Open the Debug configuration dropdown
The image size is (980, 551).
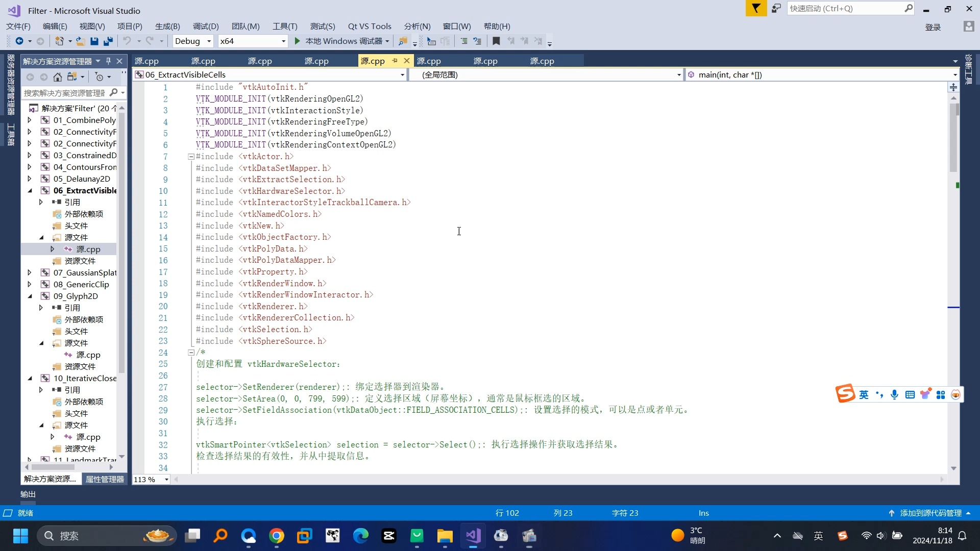[192, 41]
